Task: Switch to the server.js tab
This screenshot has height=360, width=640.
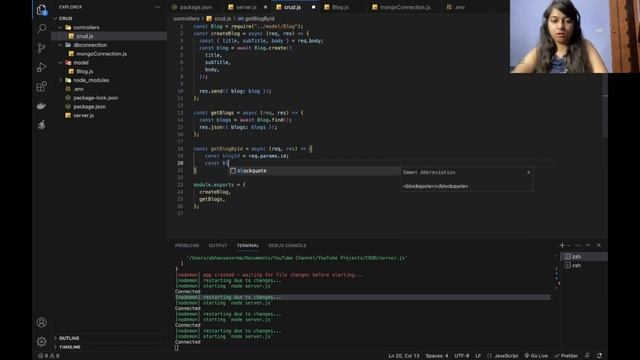Action: [x=246, y=7]
